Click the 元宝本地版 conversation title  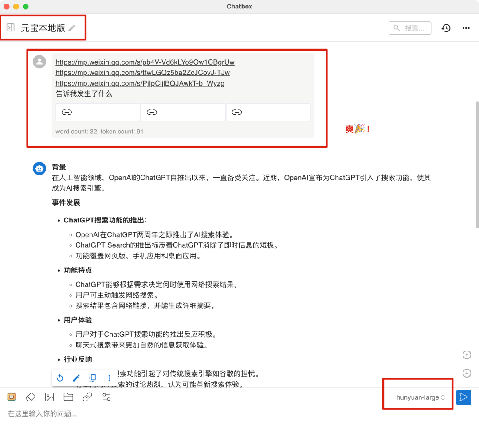[x=43, y=28]
